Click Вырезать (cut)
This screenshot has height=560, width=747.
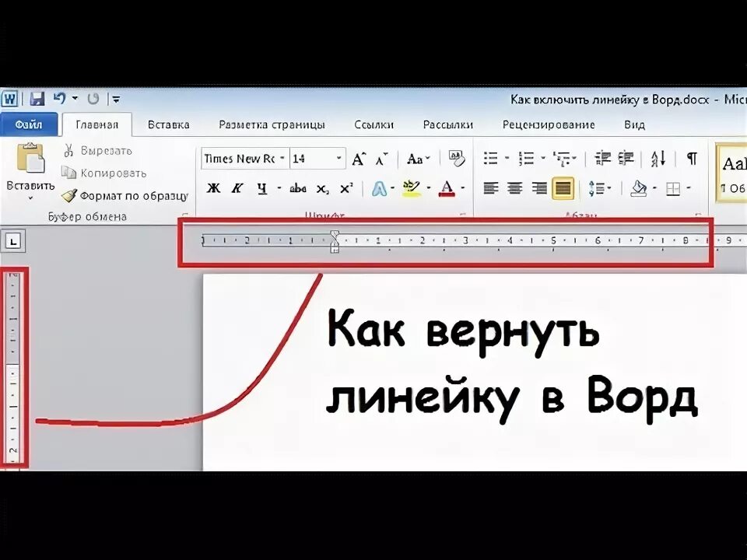point(98,151)
